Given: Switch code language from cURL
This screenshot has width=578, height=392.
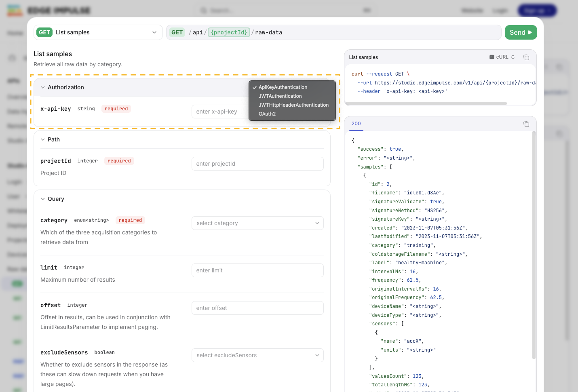Looking at the screenshot, I should pyautogui.click(x=502, y=57).
